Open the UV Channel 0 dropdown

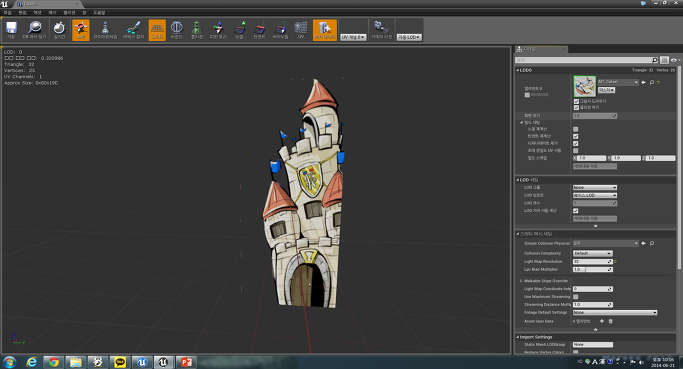coord(353,37)
